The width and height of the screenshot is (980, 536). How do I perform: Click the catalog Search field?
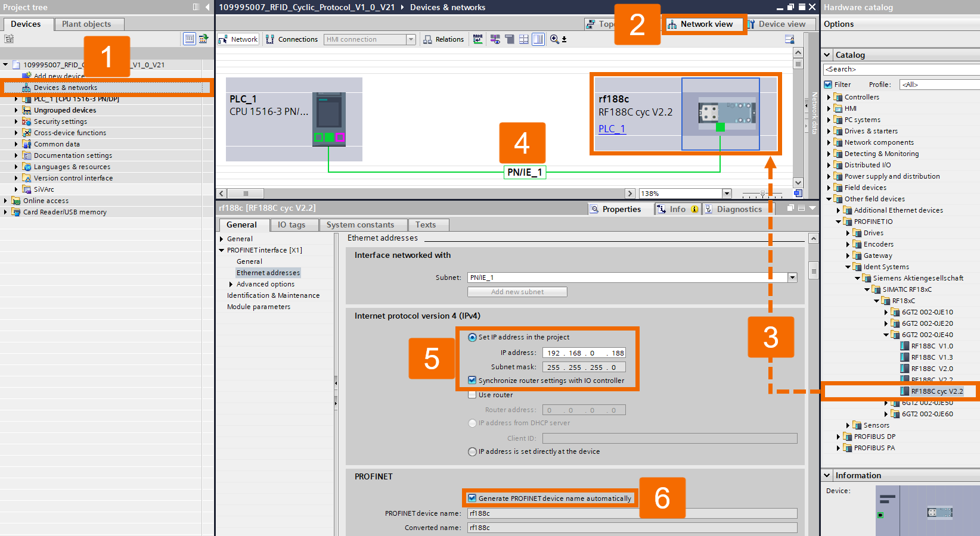902,70
